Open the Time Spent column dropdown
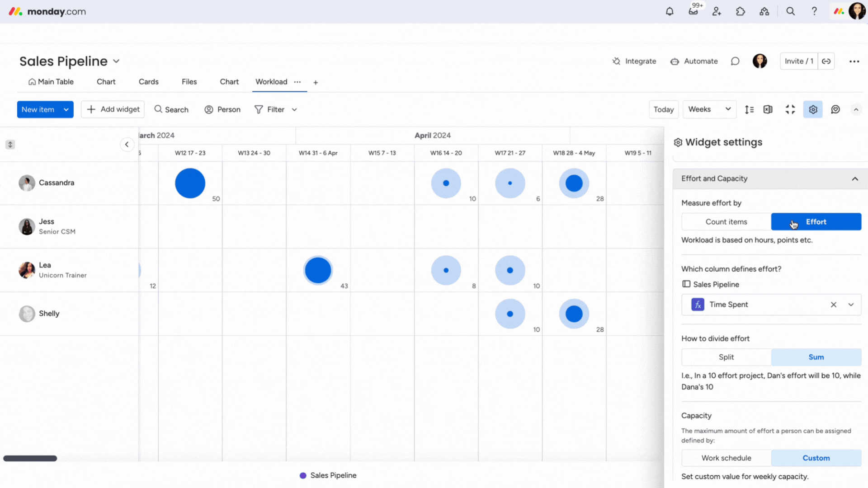Screen dimensions: 868x488 [x=851, y=305]
